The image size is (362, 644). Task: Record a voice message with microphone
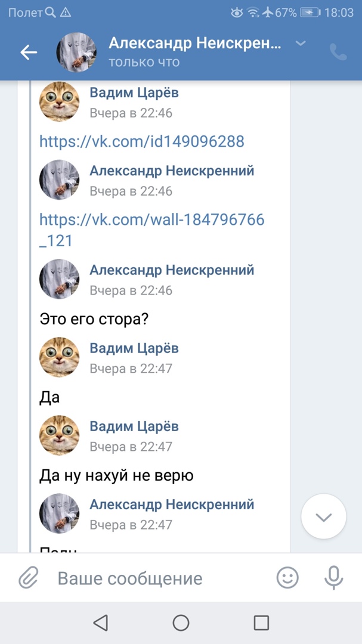pos(333,577)
